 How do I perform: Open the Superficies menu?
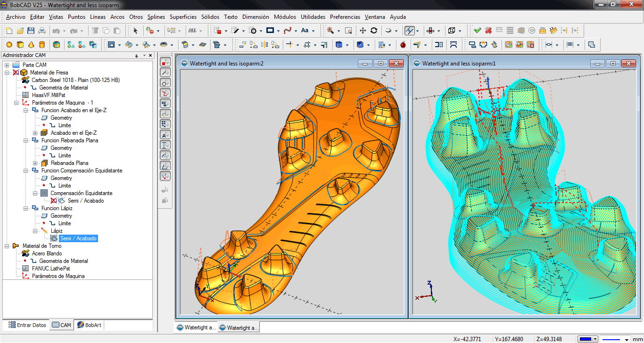(183, 17)
